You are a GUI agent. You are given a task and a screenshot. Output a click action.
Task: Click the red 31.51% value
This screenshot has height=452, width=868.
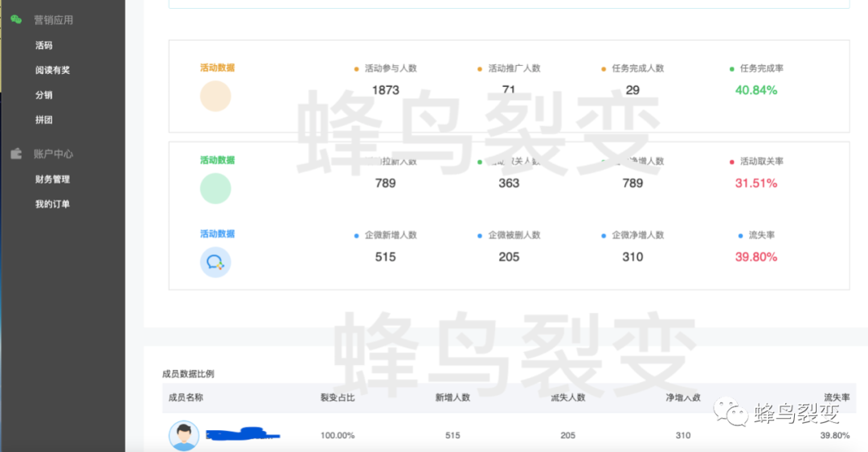(x=756, y=183)
